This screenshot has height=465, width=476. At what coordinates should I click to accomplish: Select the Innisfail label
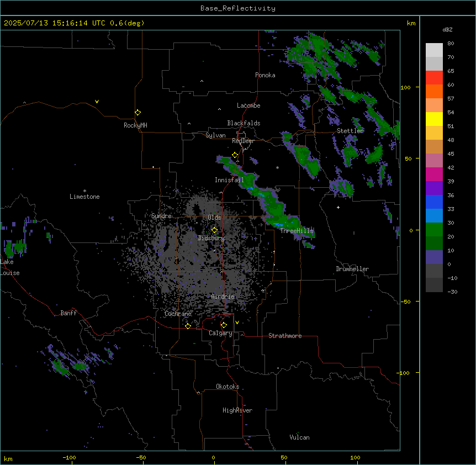point(229,180)
